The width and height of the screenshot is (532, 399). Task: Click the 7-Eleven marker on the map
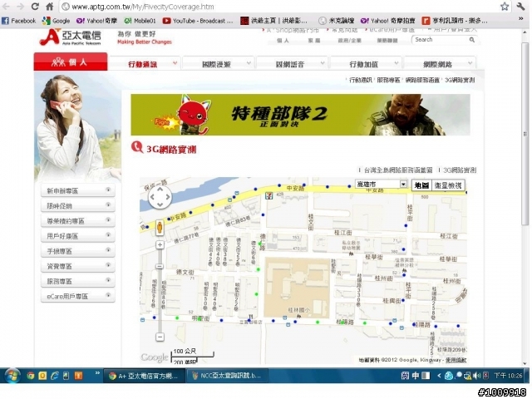(268, 196)
